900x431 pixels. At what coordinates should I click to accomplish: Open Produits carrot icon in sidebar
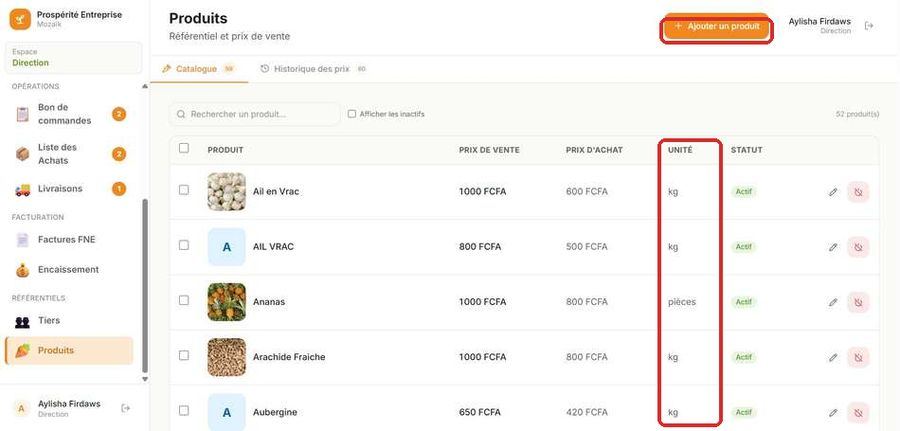[x=22, y=351]
